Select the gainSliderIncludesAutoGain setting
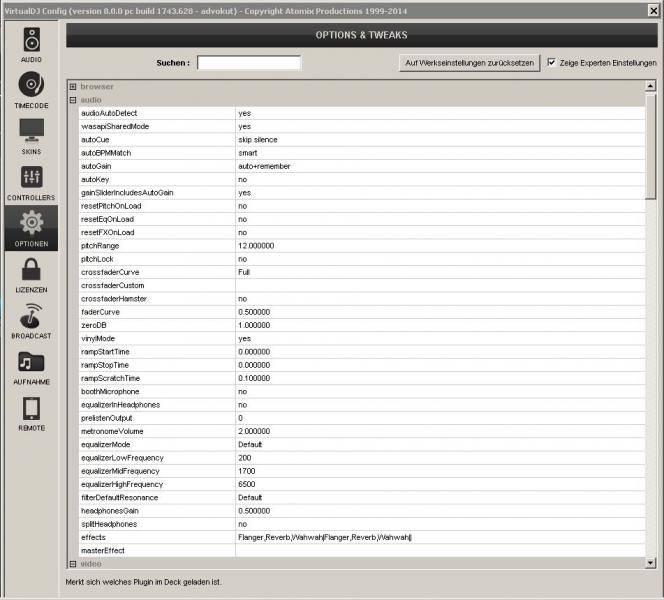Viewport: 664px width, 600px height. (362, 193)
